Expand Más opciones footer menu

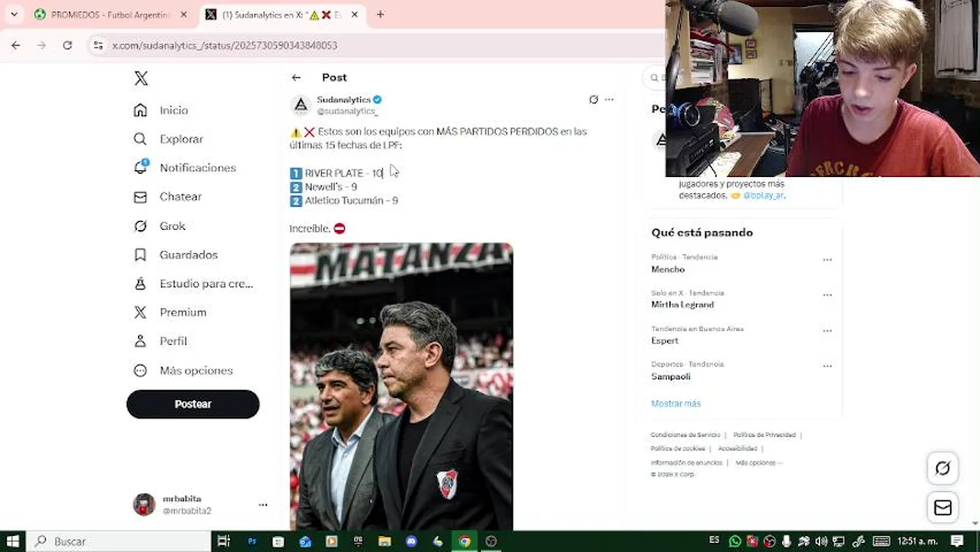pyautogui.click(x=758, y=462)
